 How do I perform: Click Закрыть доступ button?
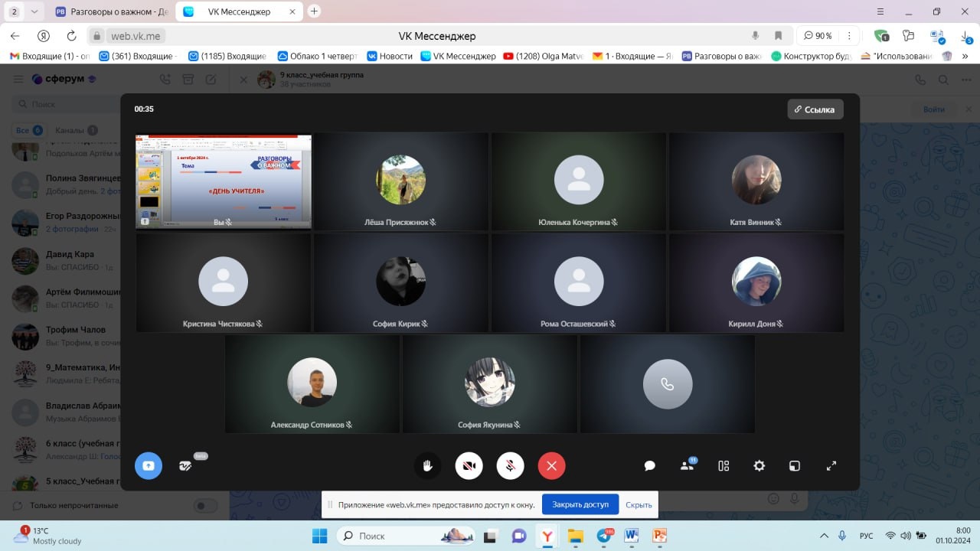580,504
